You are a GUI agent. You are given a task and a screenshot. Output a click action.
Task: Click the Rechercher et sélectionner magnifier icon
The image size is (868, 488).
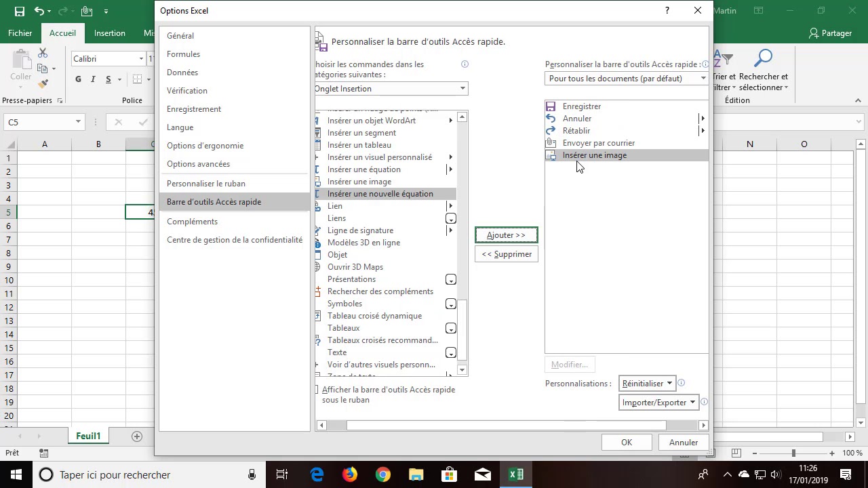click(764, 59)
